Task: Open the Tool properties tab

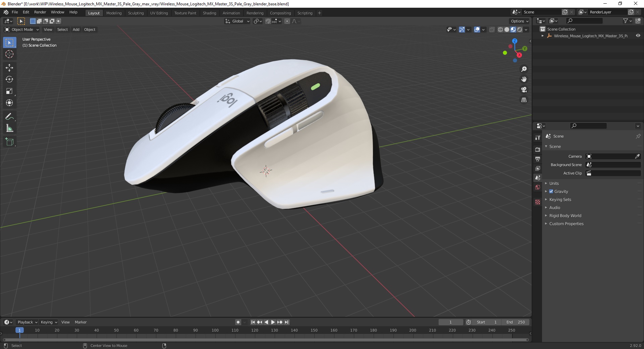Action: click(538, 138)
